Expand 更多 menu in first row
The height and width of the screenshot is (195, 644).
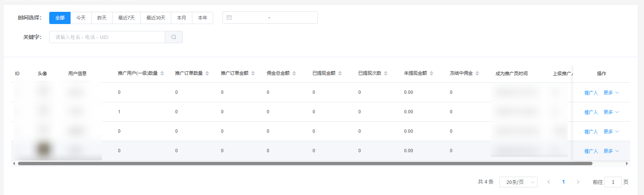611,93
